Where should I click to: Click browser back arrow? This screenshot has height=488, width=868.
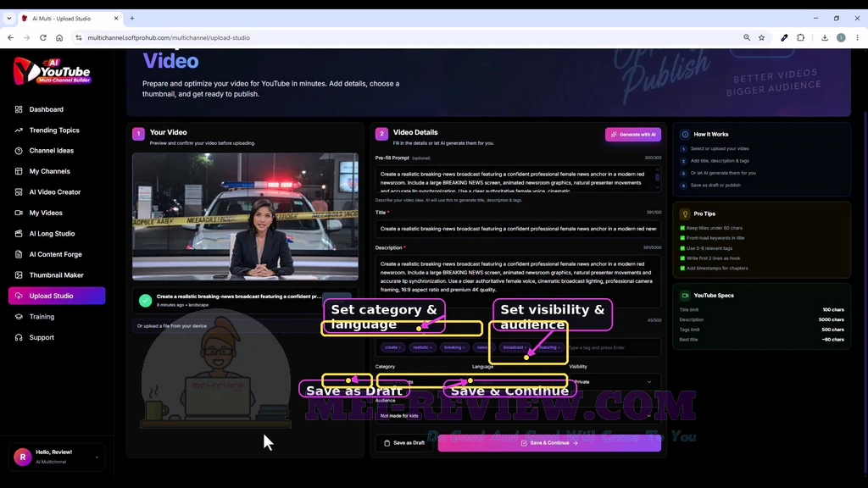[10, 37]
